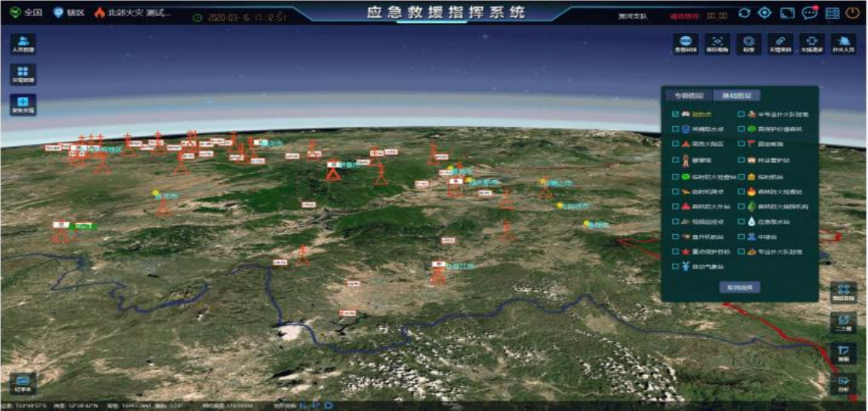Toggle fullscreen with the expand icon
Image resolution: width=868 pixels, height=411 pixels.
click(787, 13)
